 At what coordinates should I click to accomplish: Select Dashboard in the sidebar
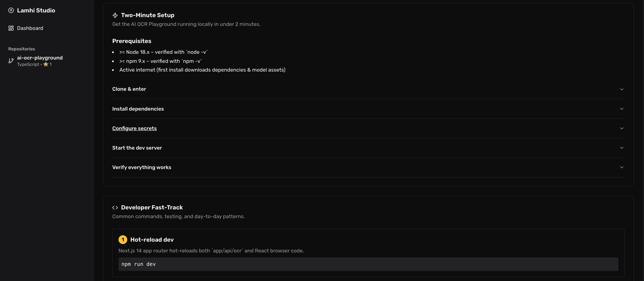[30, 28]
